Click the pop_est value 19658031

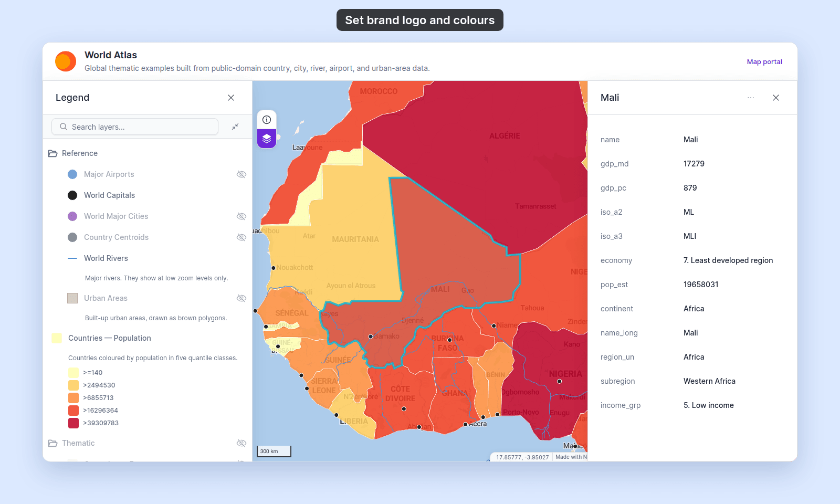(x=701, y=285)
